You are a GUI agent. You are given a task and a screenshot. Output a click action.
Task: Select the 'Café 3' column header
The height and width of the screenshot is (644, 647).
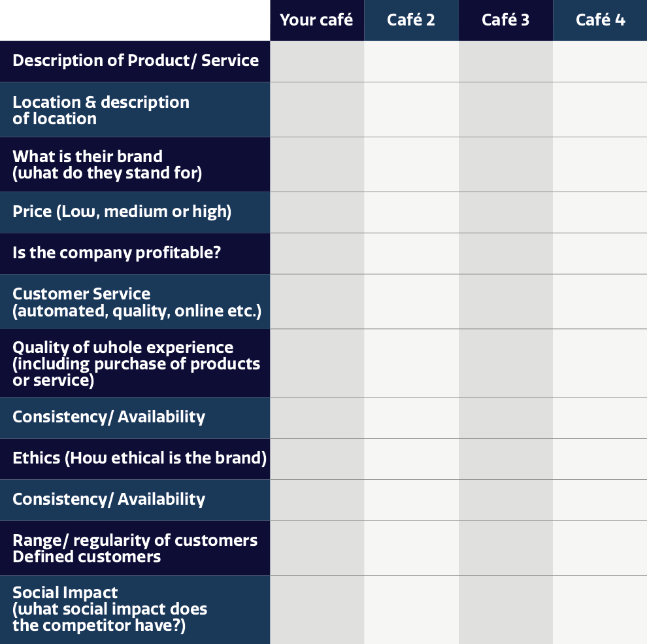(x=506, y=20)
